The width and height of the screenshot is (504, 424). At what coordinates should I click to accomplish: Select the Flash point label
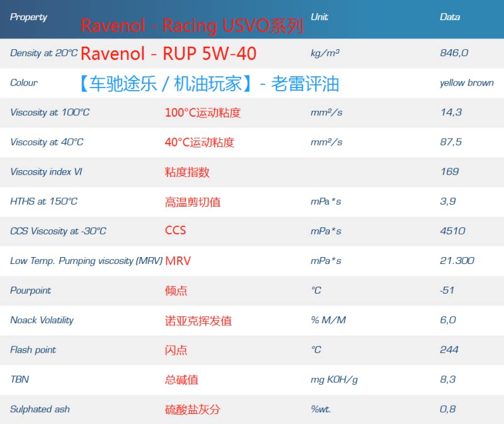click(x=33, y=350)
